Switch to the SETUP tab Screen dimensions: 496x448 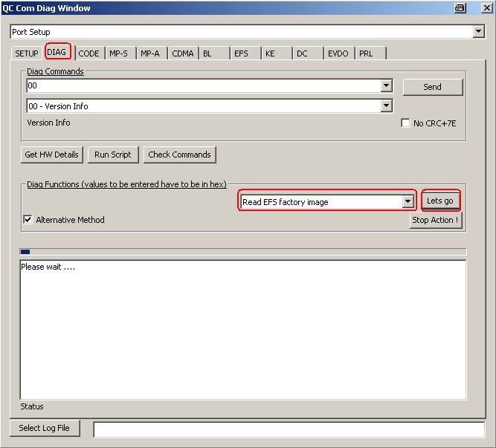click(27, 53)
